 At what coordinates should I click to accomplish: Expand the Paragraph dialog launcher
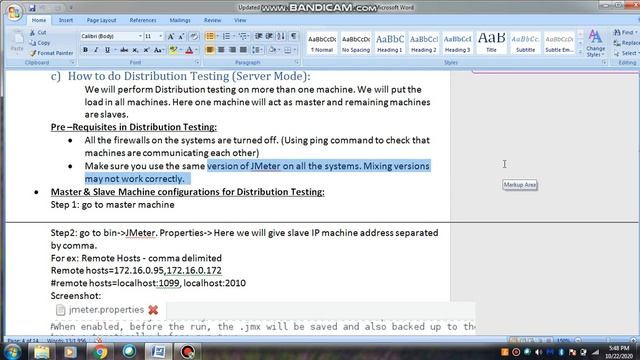297,62
